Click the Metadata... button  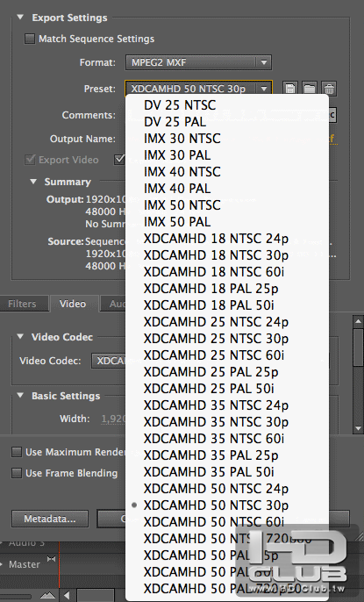[x=50, y=519]
